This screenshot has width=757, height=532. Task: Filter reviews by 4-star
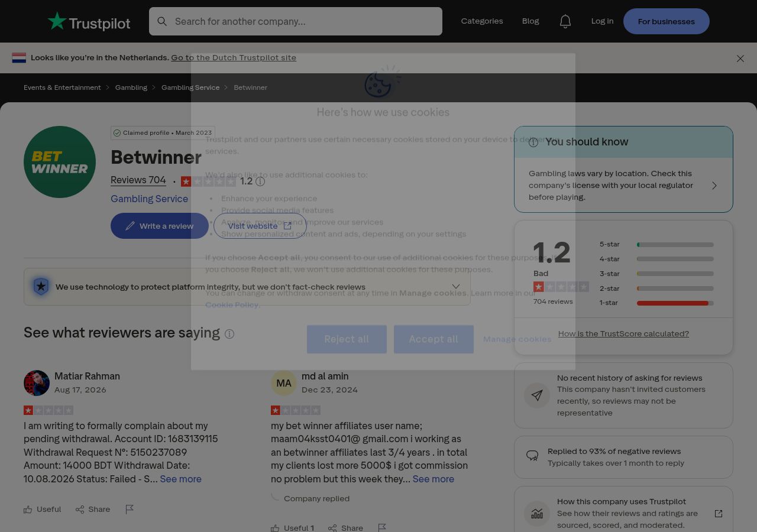coord(656,259)
